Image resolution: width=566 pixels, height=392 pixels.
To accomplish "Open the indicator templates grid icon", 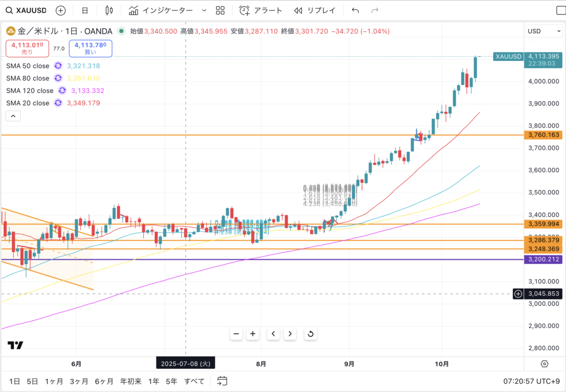I will (x=220, y=11).
